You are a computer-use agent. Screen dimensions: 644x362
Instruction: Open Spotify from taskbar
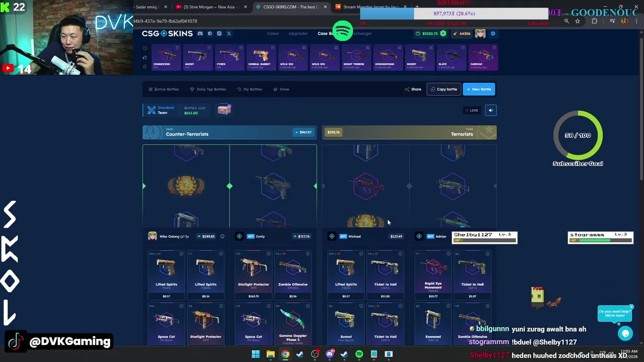point(359,354)
